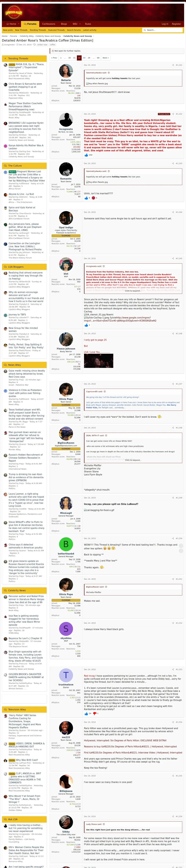
Task: Open post number #1,248 permalink
Action: (179, 428)
